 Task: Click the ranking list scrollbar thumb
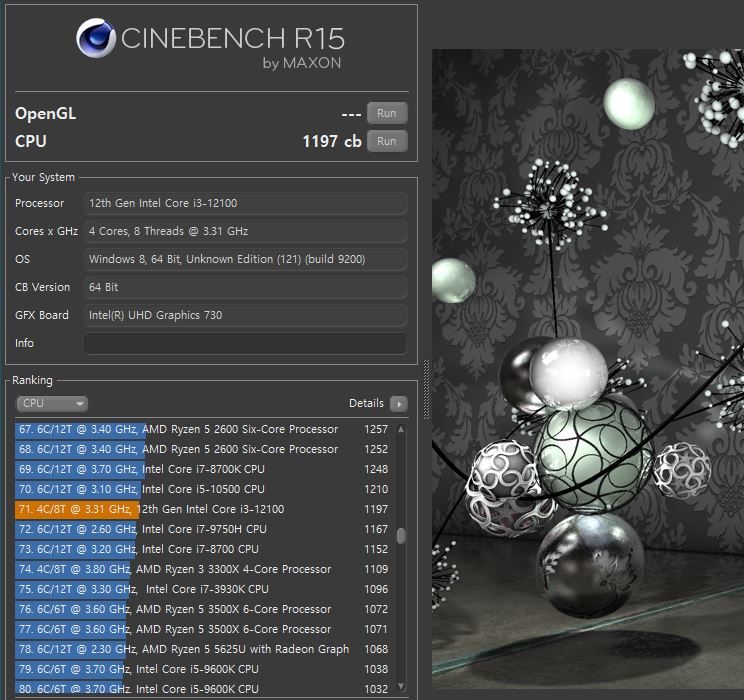pyautogui.click(x=401, y=536)
